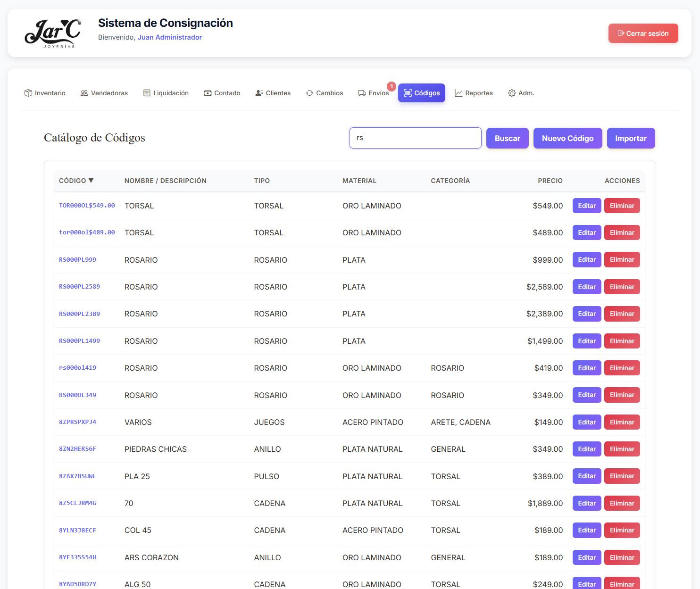Click the Códigos barcode scanner icon
Viewport: 700px width, 589px height.
408,93
